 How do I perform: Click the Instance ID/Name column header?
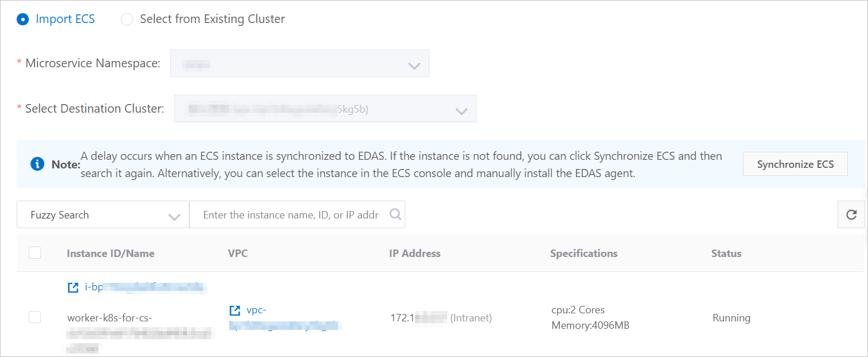point(111,254)
